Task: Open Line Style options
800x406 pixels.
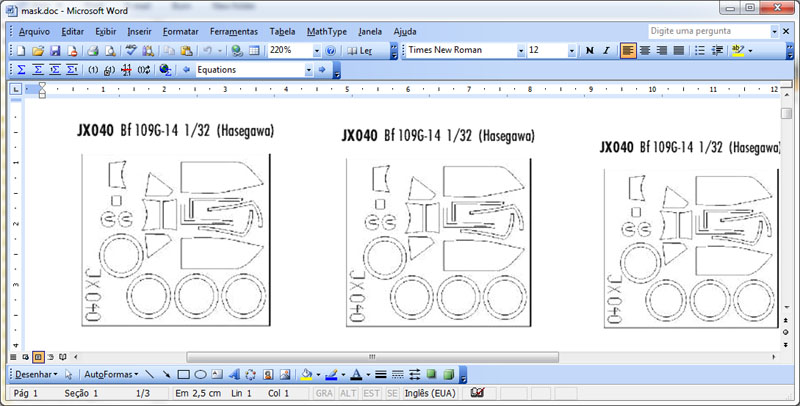Action: point(381,374)
